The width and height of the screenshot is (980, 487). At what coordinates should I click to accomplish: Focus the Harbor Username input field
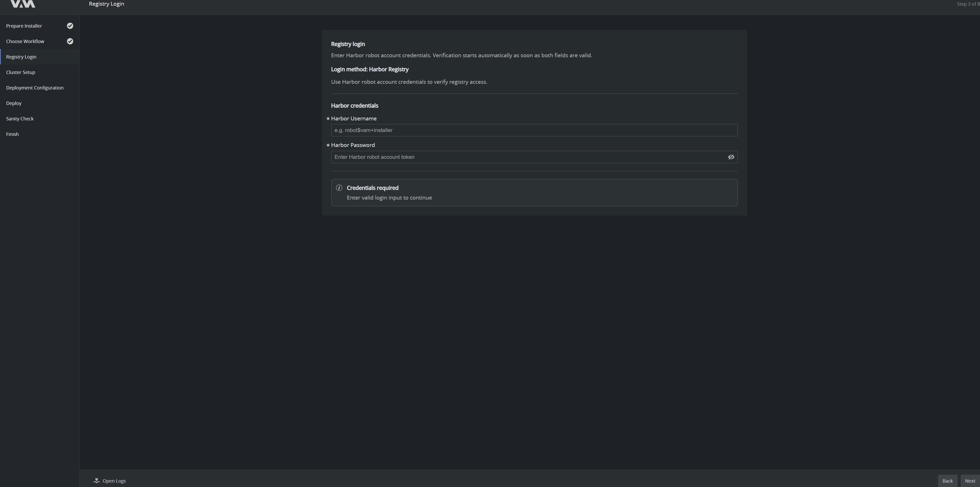pyautogui.click(x=534, y=130)
